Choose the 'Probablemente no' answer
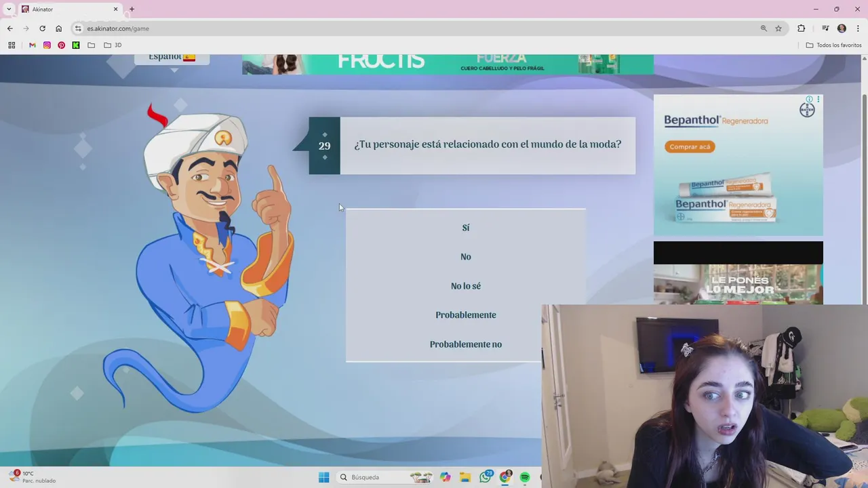The width and height of the screenshot is (868, 488). [x=465, y=344]
